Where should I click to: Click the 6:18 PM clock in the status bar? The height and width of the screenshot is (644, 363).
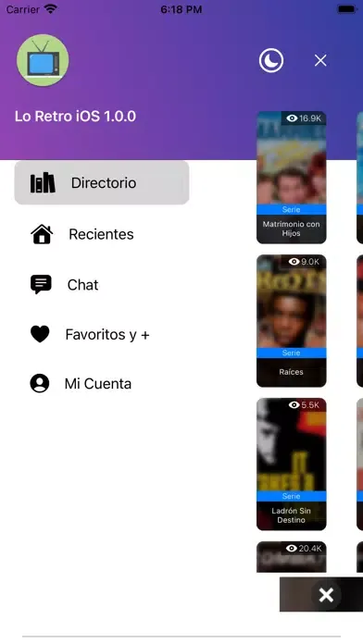pos(181,9)
